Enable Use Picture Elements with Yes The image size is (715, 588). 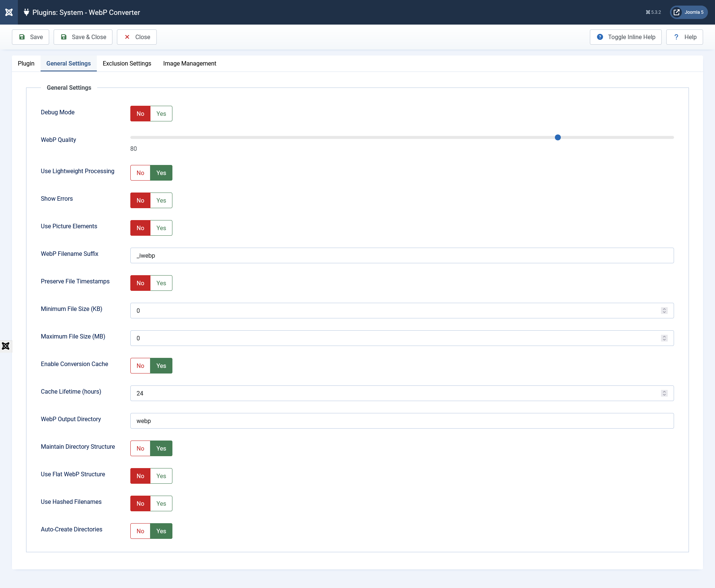(161, 228)
